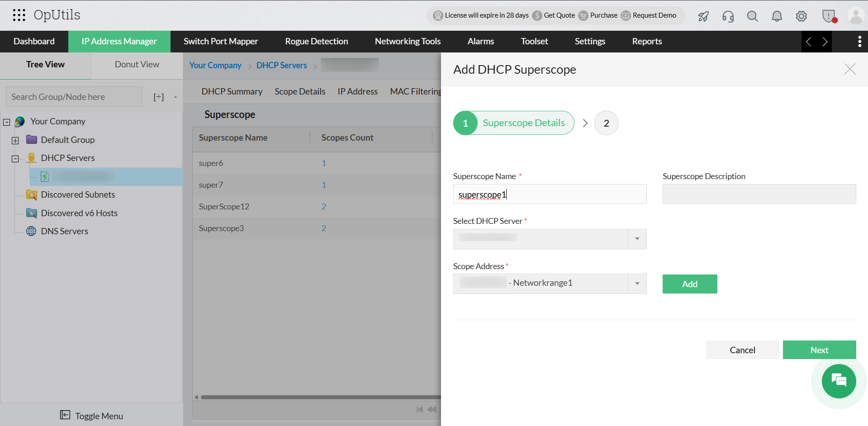The image size is (868, 426).
Task: Open the live chat bubble icon
Action: 839,381
